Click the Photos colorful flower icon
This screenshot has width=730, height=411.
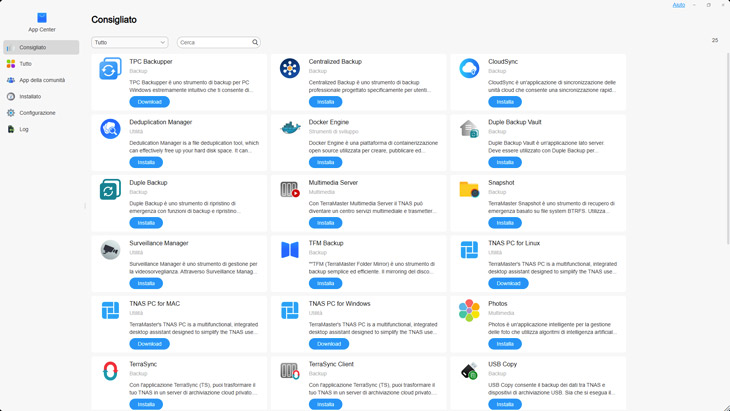pyautogui.click(x=469, y=310)
